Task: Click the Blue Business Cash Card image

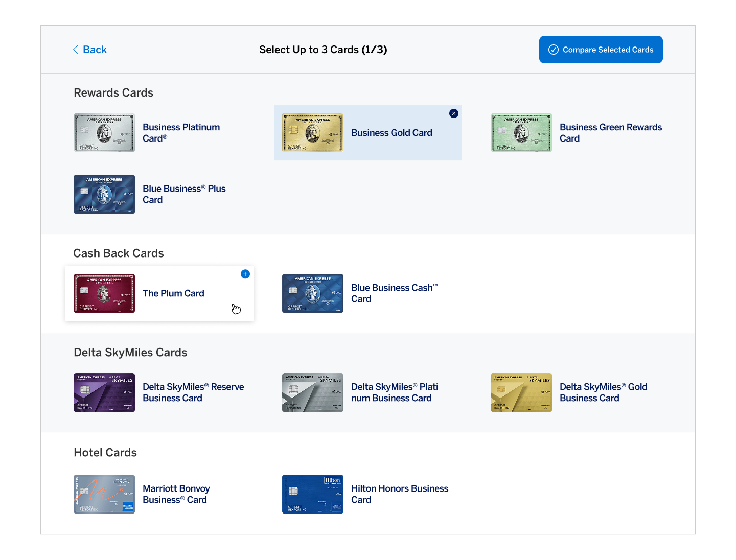Action: tap(313, 293)
